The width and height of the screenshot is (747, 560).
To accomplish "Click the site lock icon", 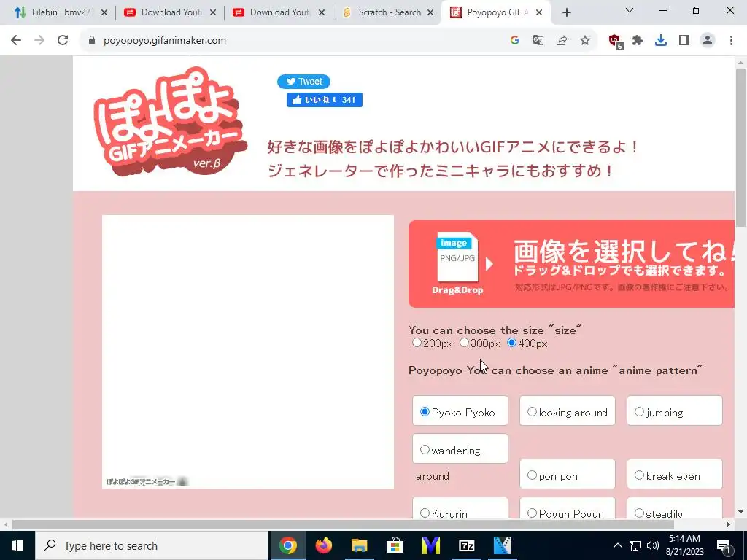I will [92, 41].
